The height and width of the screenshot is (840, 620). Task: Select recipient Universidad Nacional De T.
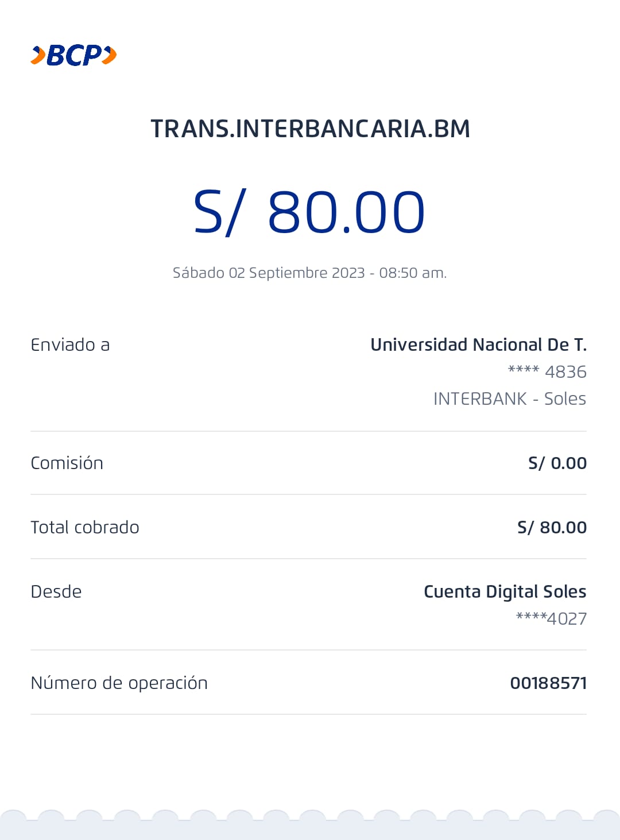478,344
